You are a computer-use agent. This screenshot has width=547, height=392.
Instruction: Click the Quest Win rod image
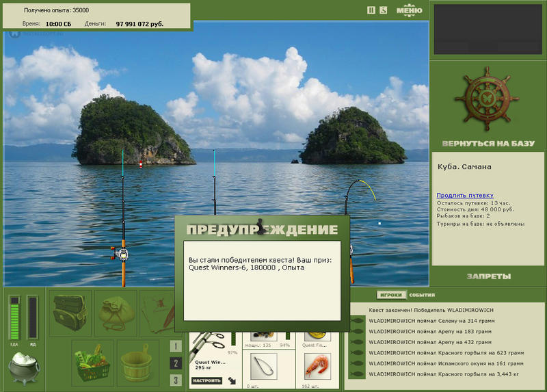click(x=209, y=345)
